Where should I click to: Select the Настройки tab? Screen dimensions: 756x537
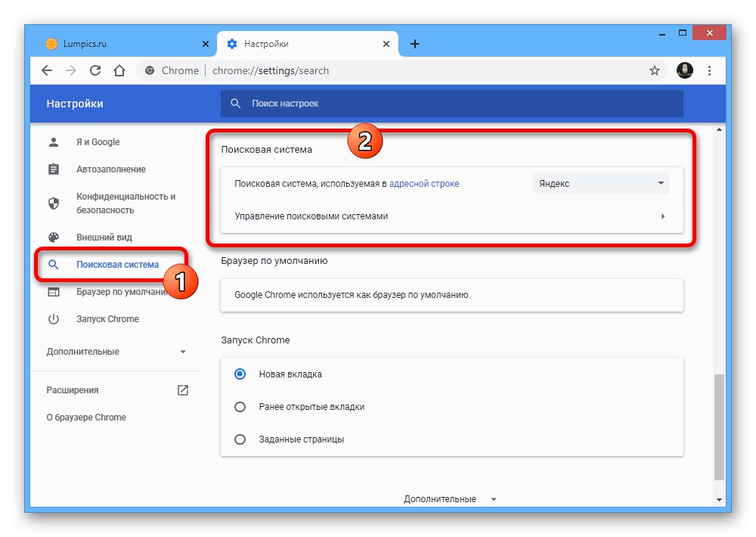308,44
